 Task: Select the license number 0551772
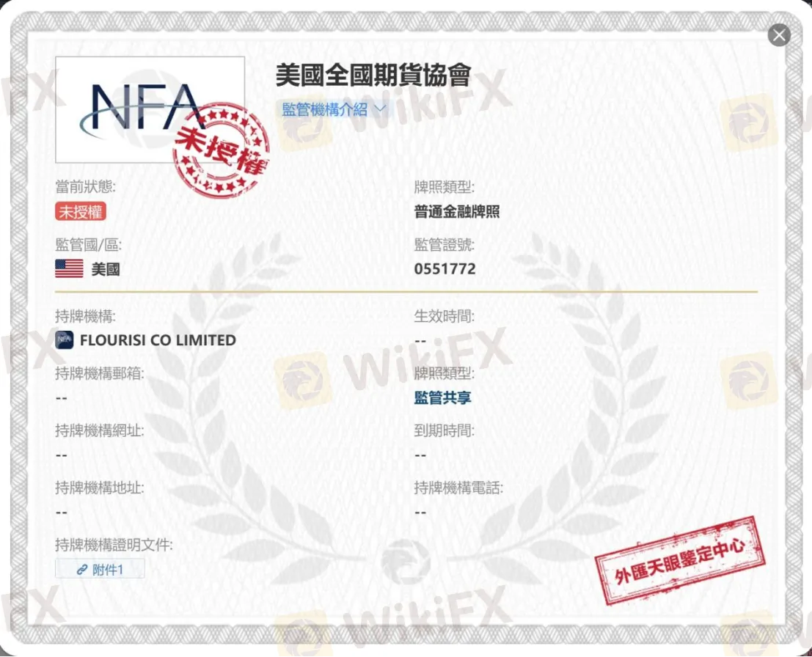click(x=445, y=268)
